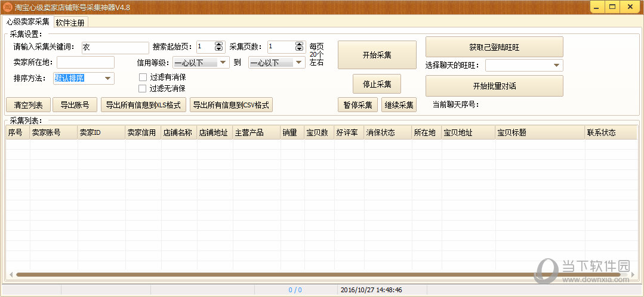
Task: Click the 0 / 0 progress status text
Action: (295, 290)
